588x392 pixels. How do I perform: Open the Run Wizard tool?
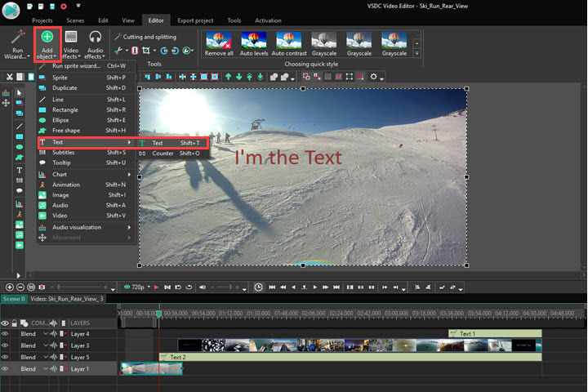17,46
